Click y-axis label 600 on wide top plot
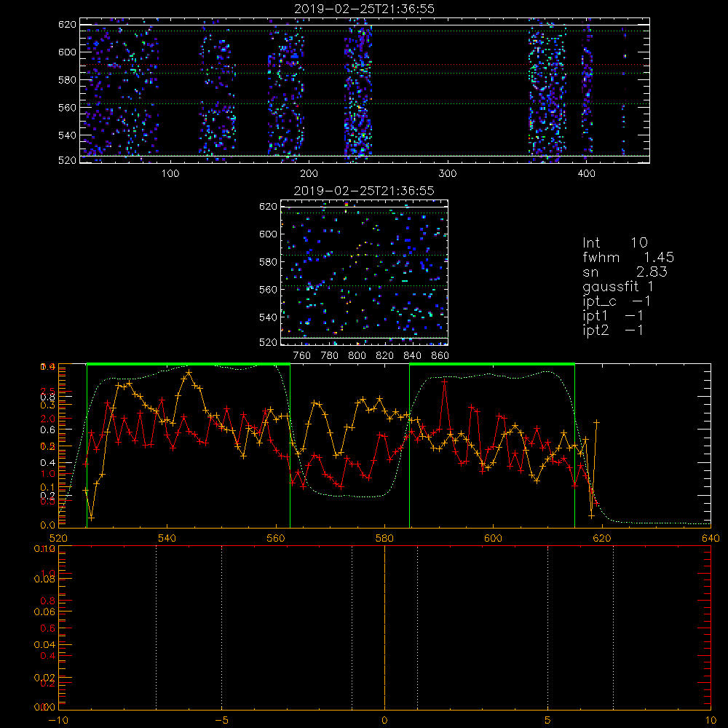The height and width of the screenshot is (728, 728). pyautogui.click(x=67, y=52)
